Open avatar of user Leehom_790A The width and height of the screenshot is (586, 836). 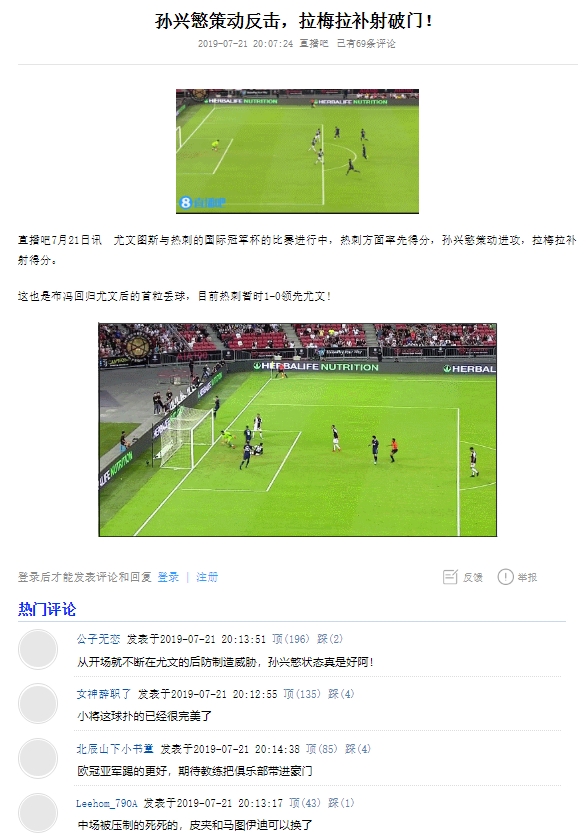click(x=38, y=813)
